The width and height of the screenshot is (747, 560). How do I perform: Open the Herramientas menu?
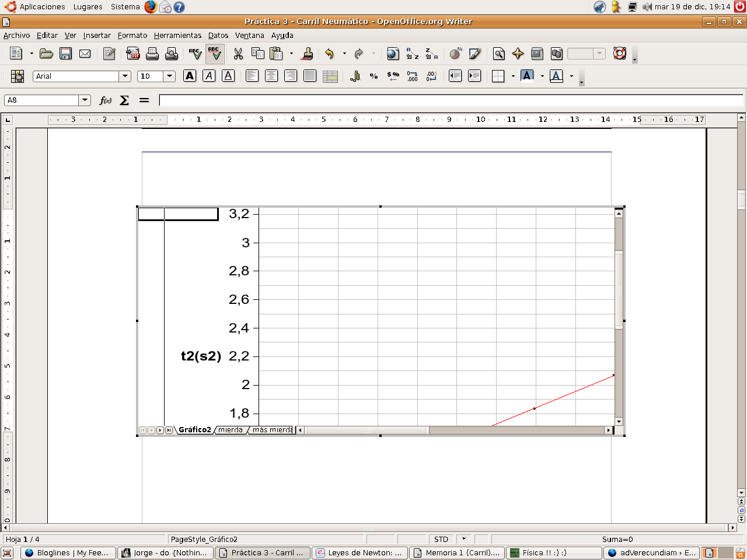(x=177, y=36)
